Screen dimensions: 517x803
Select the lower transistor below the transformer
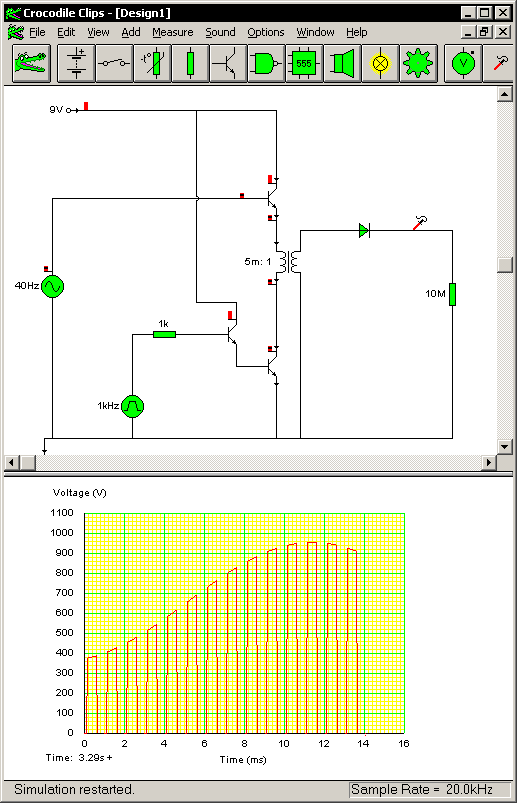pyautogui.click(x=272, y=366)
